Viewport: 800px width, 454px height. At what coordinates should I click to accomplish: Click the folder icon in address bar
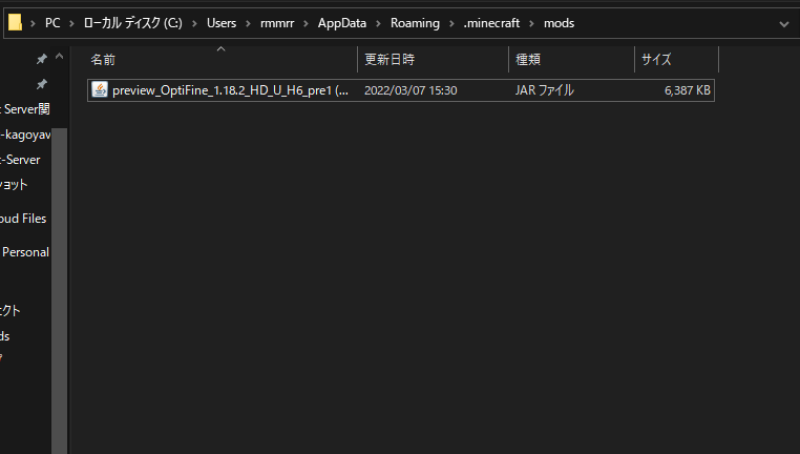pos(15,23)
